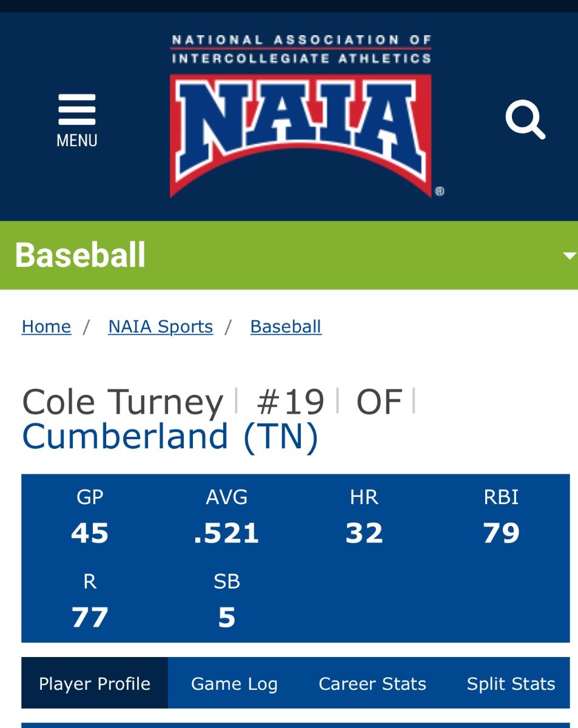Click the Cole Turney player name heading
This screenshot has width=578, height=728.
[x=123, y=403]
